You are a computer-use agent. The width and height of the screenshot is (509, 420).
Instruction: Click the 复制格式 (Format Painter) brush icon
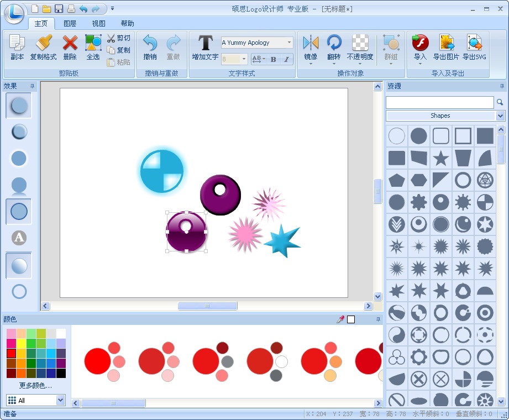(43, 43)
